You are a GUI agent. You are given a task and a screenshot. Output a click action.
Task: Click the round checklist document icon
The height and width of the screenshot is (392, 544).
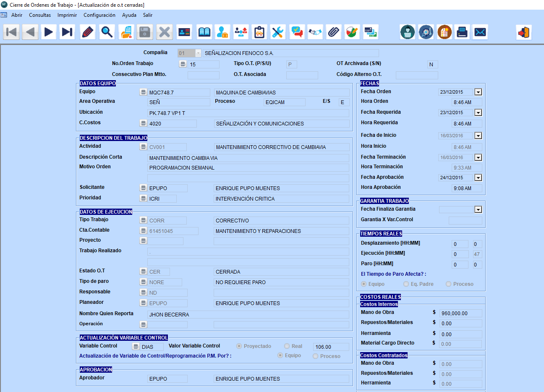pos(445,32)
